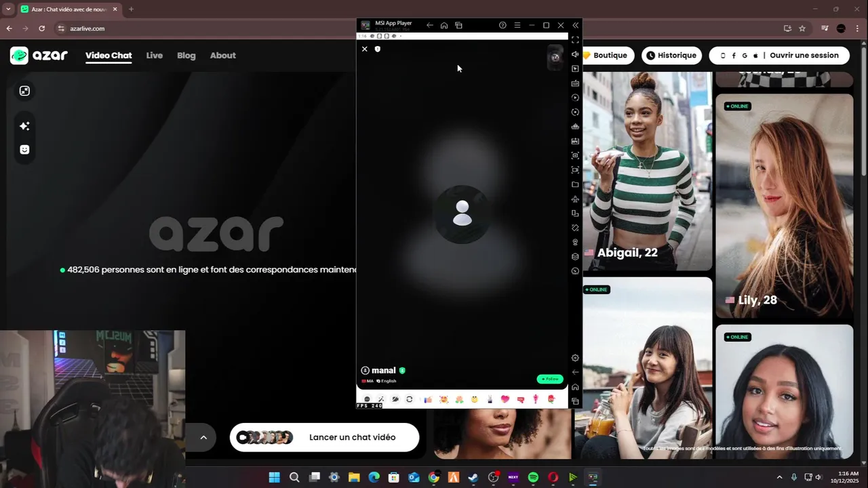
Task: Take a screenshot via MSI sidebar icon
Action: pos(576,155)
